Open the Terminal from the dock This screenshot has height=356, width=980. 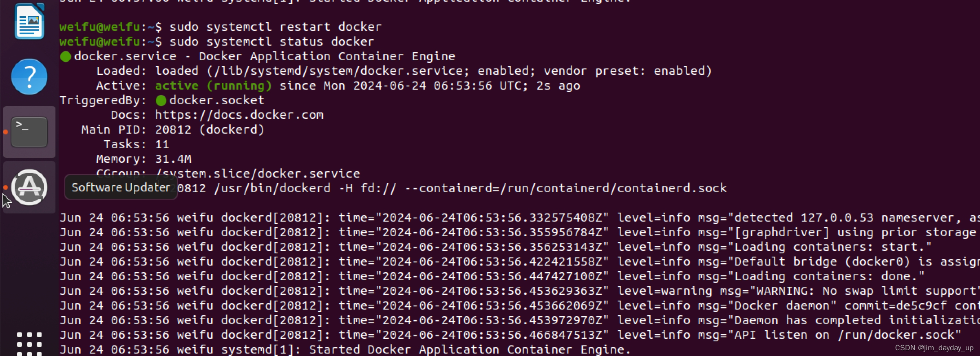click(29, 132)
